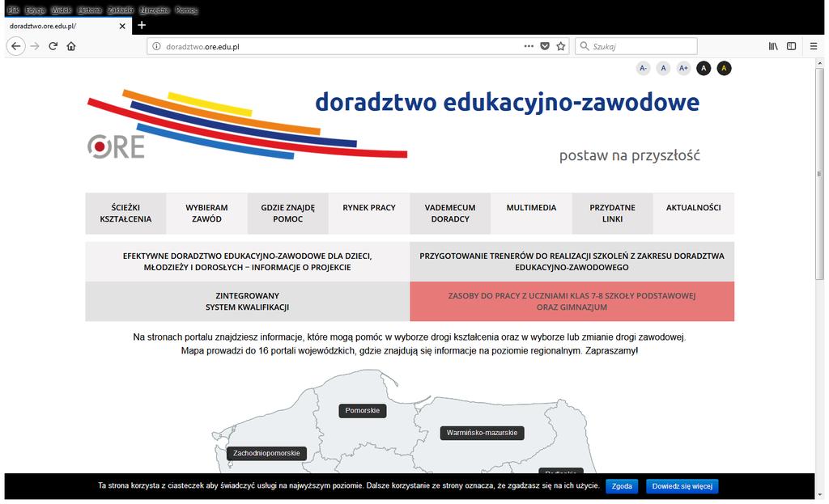
Task: Select Warmińsko-mazurskie region on the map
Action: 482,433
